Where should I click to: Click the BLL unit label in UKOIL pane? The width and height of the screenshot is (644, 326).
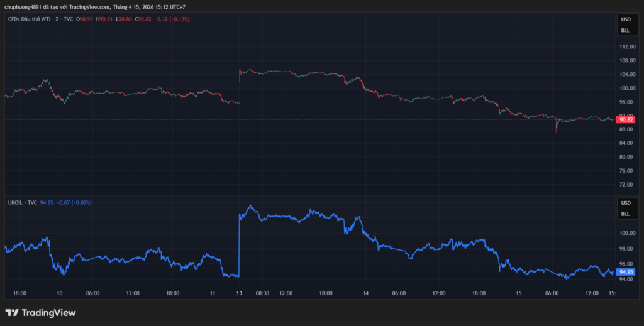pos(625,214)
